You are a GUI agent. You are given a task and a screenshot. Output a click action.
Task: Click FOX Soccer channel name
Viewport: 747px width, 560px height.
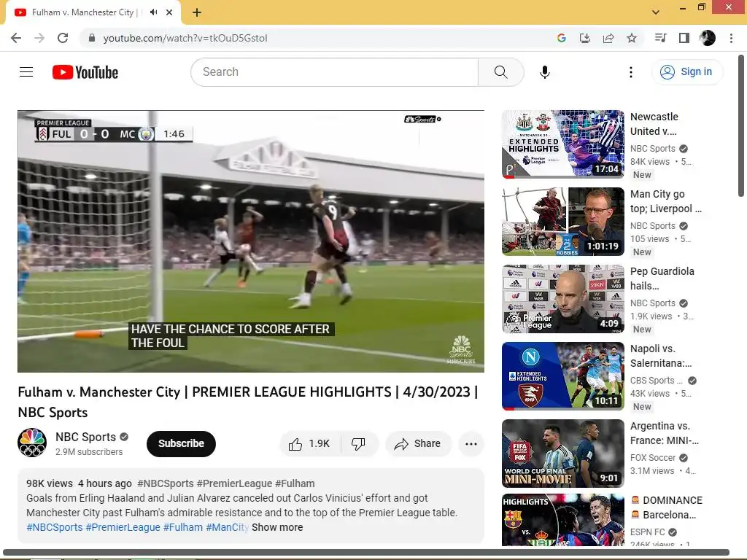(653, 458)
